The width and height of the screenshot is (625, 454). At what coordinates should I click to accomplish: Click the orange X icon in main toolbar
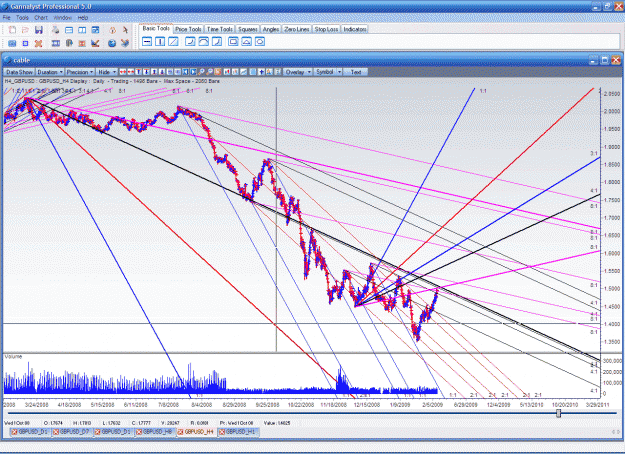click(x=38, y=43)
